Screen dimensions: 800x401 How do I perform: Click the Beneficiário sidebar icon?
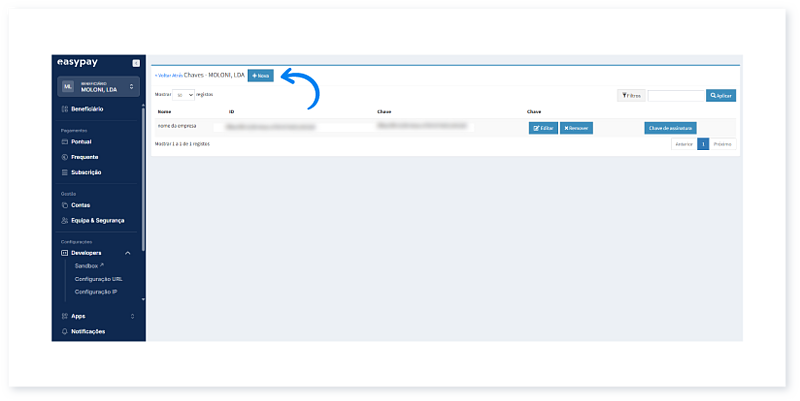tap(64, 108)
